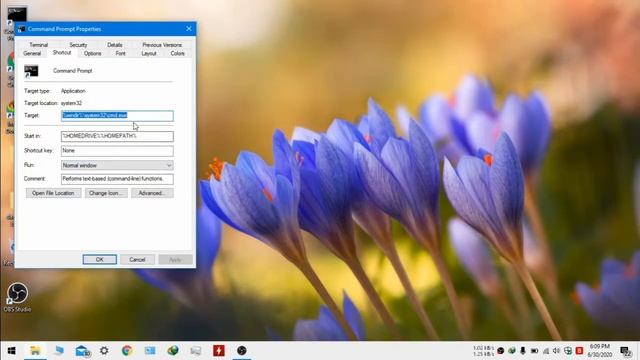The width and height of the screenshot is (640, 360).
Task: Launch Google Chrome from the taskbar
Action: (127, 351)
